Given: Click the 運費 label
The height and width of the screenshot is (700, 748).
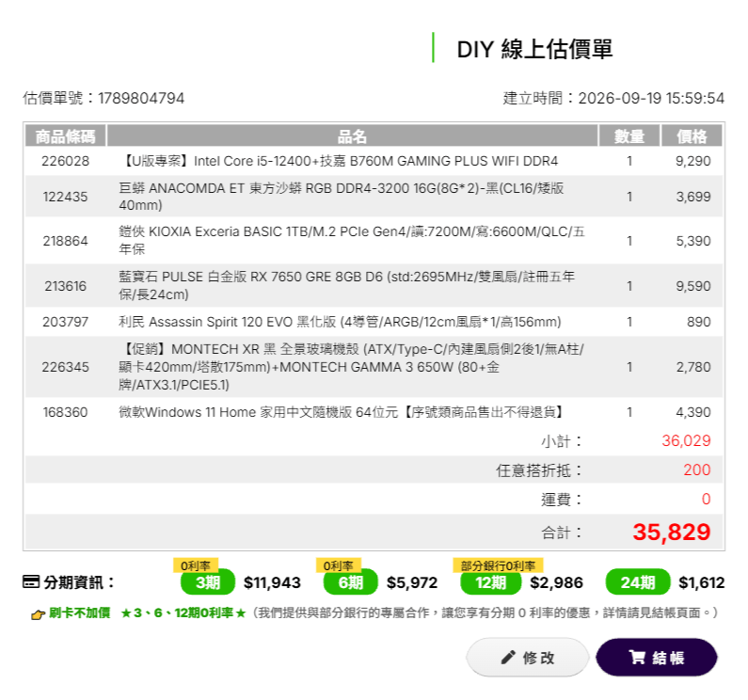Looking at the screenshot, I should pyautogui.click(x=562, y=500).
